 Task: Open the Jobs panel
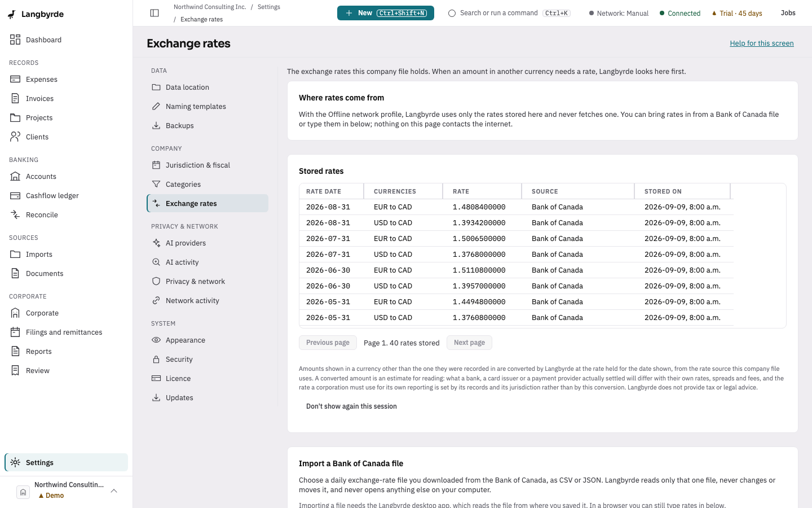[788, 13]
